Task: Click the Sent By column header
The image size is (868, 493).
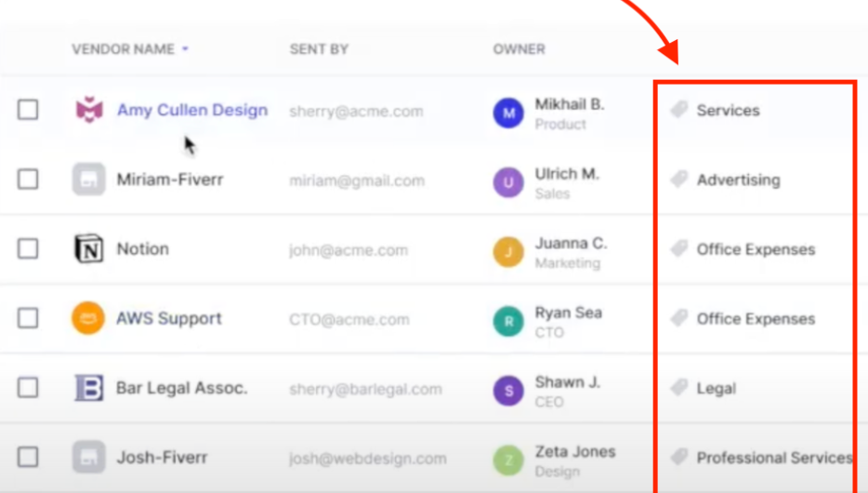Action: coord(319,49)
